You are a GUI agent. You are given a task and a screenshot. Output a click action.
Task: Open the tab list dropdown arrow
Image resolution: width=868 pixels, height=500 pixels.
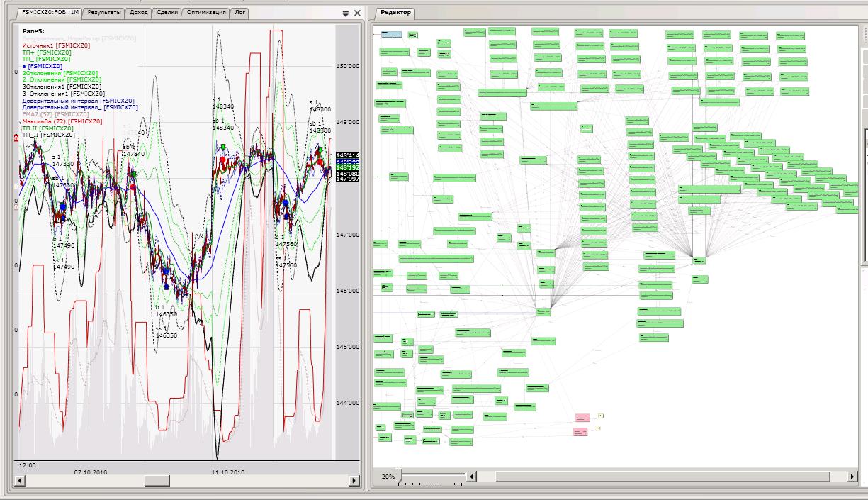tap(346, 13)
